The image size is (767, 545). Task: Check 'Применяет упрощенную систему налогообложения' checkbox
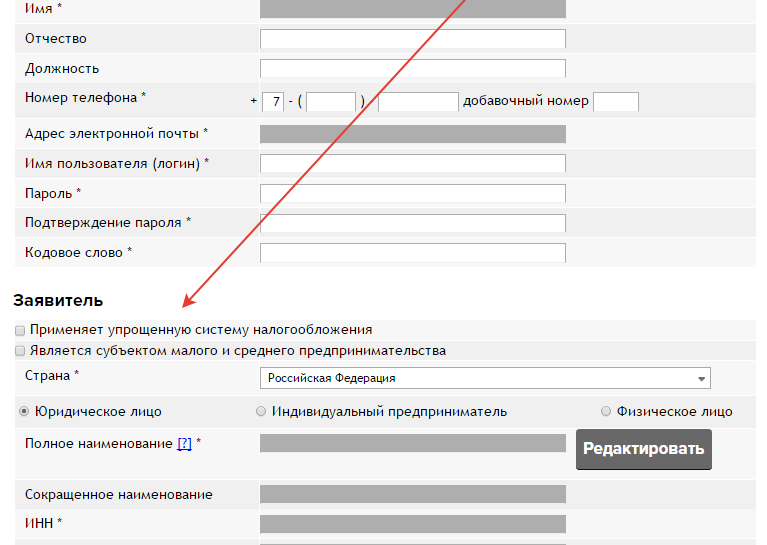(x=20, y=330)
